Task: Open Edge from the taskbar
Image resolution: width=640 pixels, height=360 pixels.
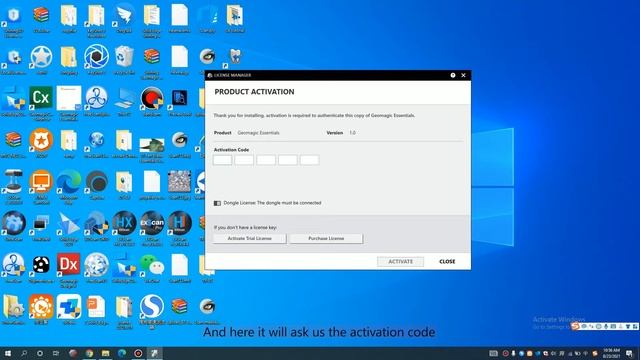Action: 122,353
